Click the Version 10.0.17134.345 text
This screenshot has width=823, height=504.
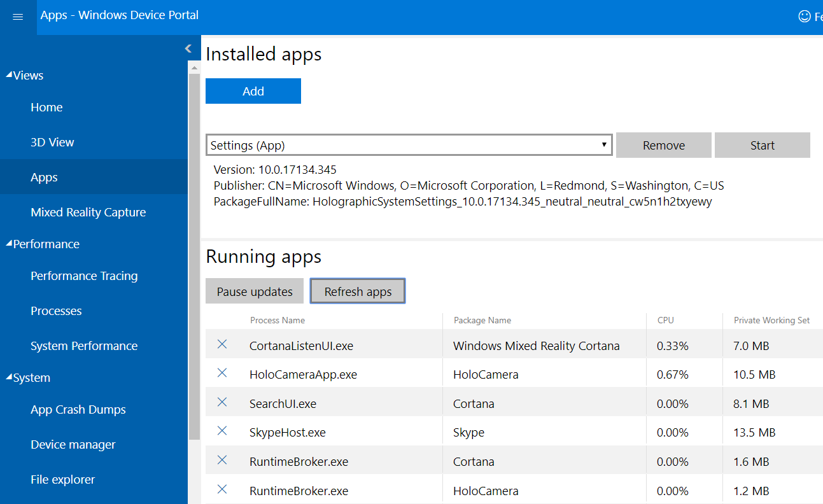pos(275,170)
